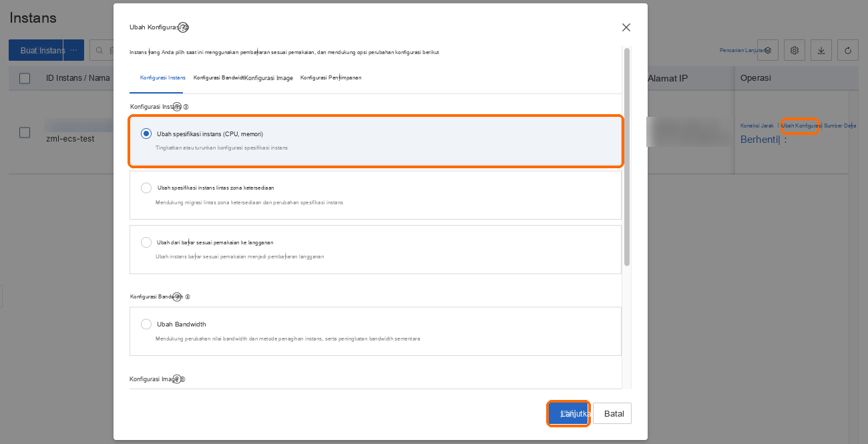Switch to Konfigurasi Instans tab
The image size is (868, 444).
tap(163, 78)
